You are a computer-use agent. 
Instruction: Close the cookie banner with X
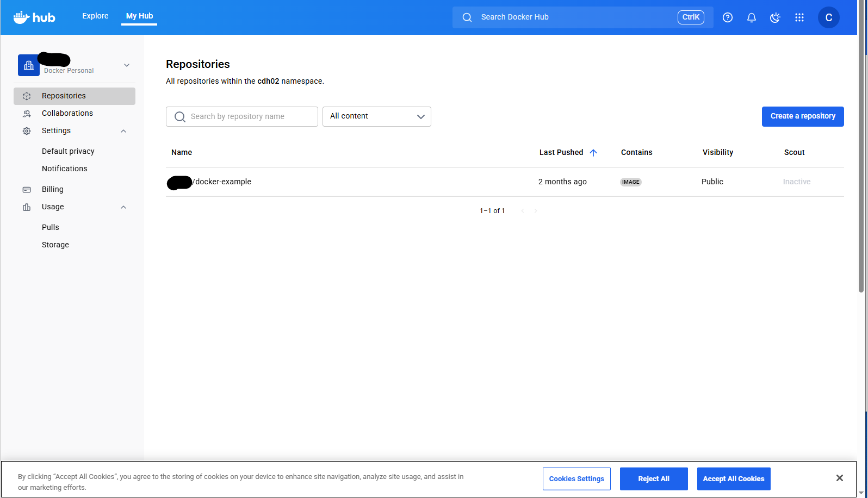(840, 478)
